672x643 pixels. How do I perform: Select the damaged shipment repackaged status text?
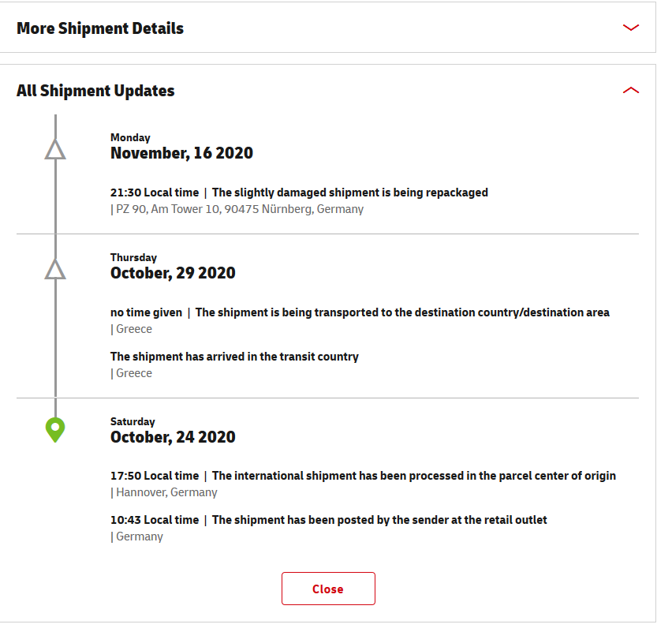click(350, 193)
